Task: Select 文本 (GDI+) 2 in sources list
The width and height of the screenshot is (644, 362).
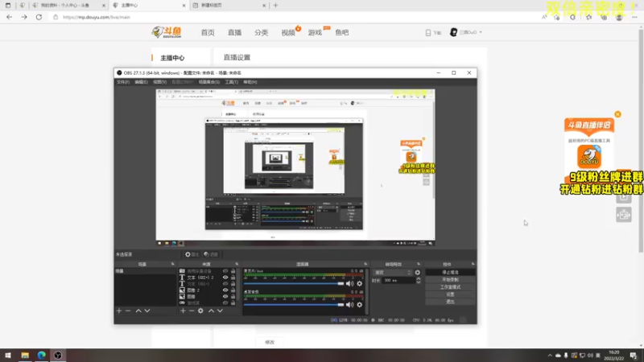Action: [x=200, y=278]
